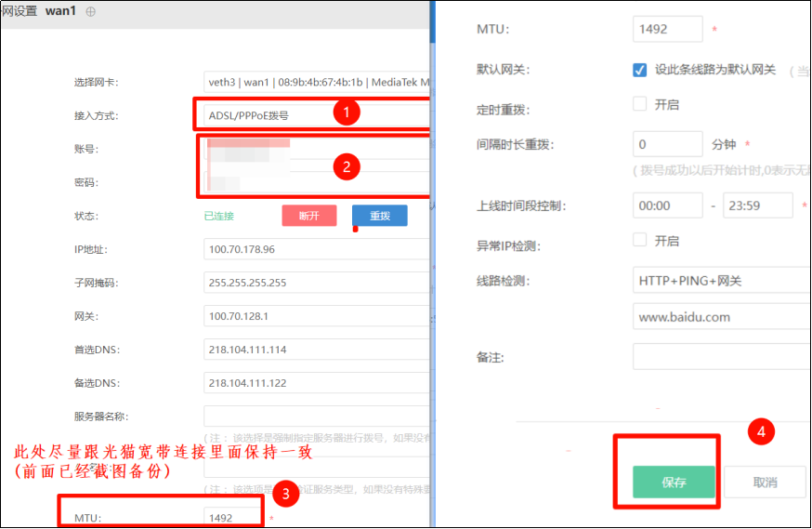812x529 pixels.
Task: Select the 子网掩码 field 255.255.255.255
Action: click(317, 283)
